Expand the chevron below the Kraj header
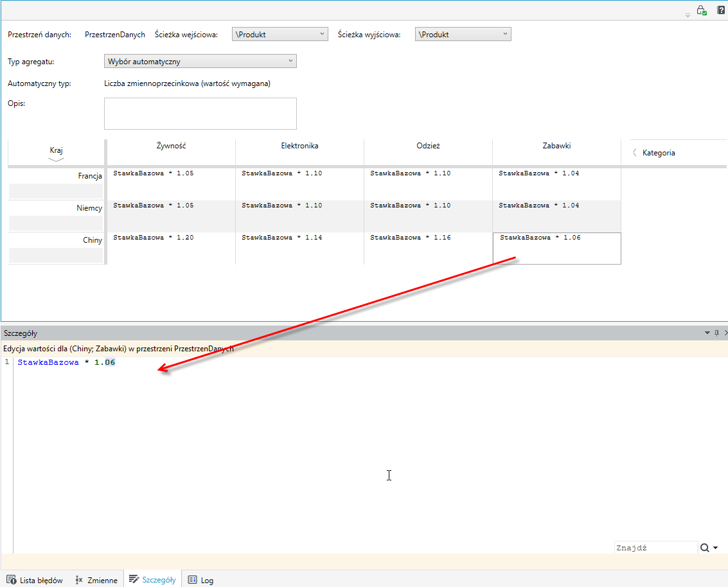 pos(56,160)
